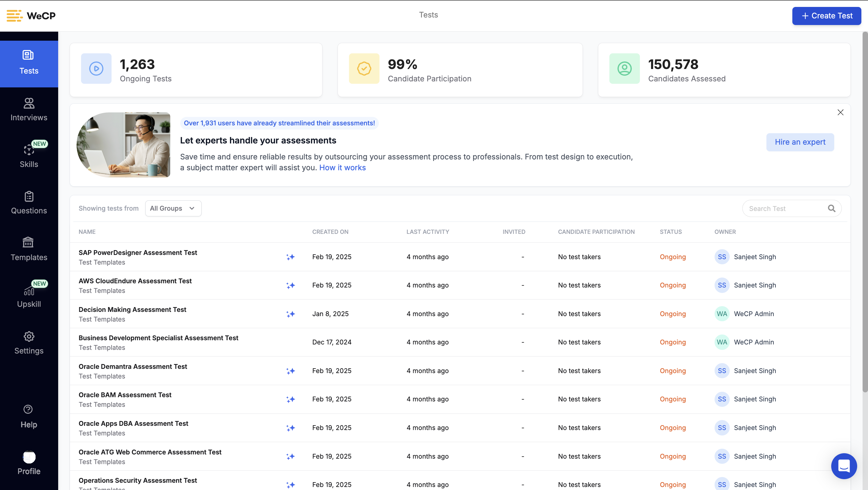Open the Profile avatar in sidebar
Image resolution: width=868 pixels, height=490 pixels.
point(29,457)
